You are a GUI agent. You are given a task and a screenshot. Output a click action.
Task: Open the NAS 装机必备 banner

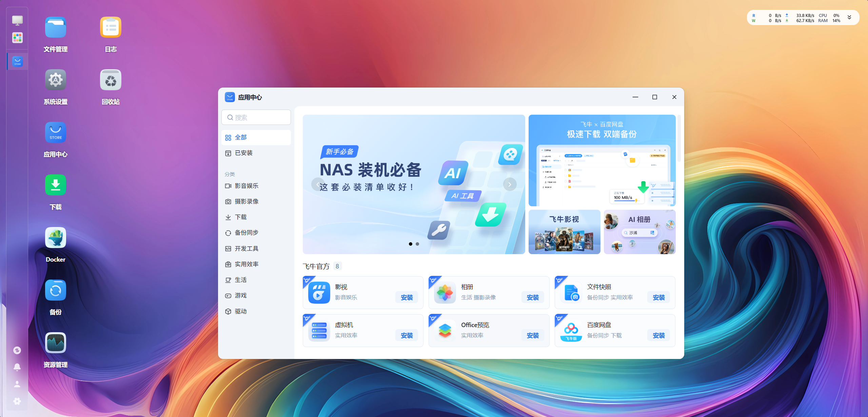[414, 184]
